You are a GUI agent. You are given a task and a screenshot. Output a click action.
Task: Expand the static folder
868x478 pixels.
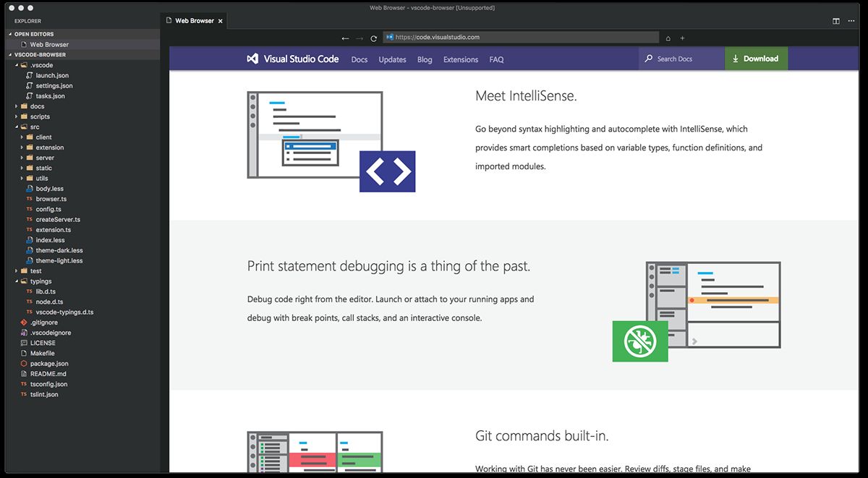22,168
